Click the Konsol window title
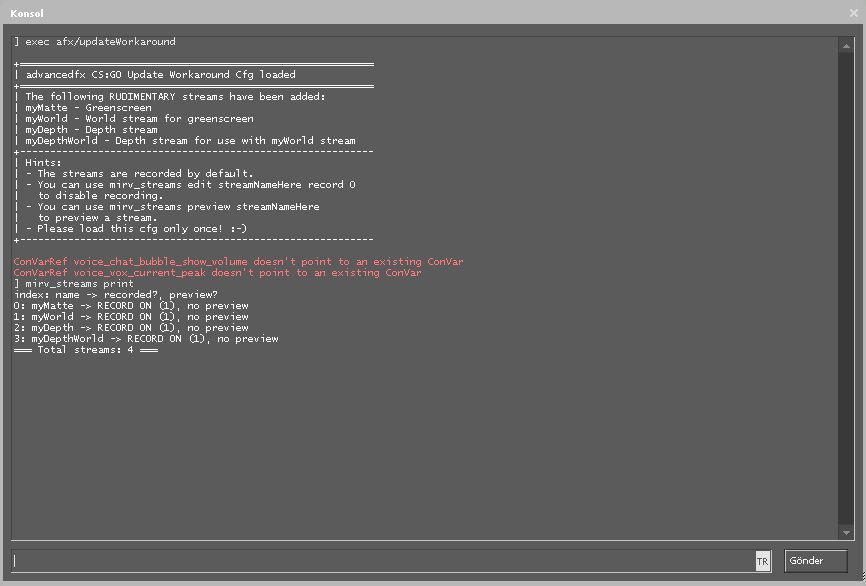 pyautogui.click(x=27, y=13)
